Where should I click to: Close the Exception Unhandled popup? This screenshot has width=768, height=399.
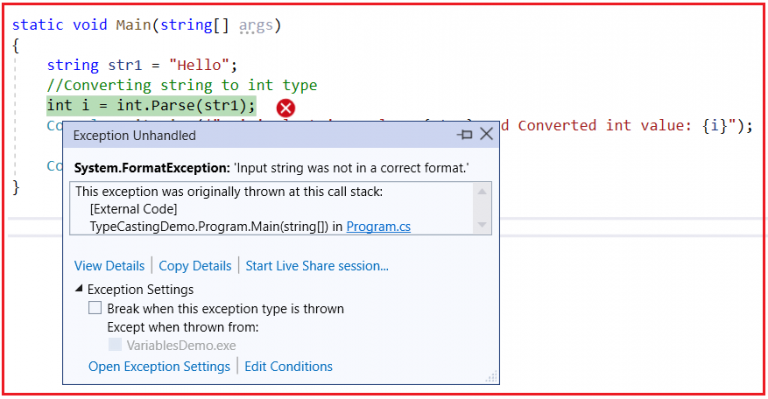point(486,134)
